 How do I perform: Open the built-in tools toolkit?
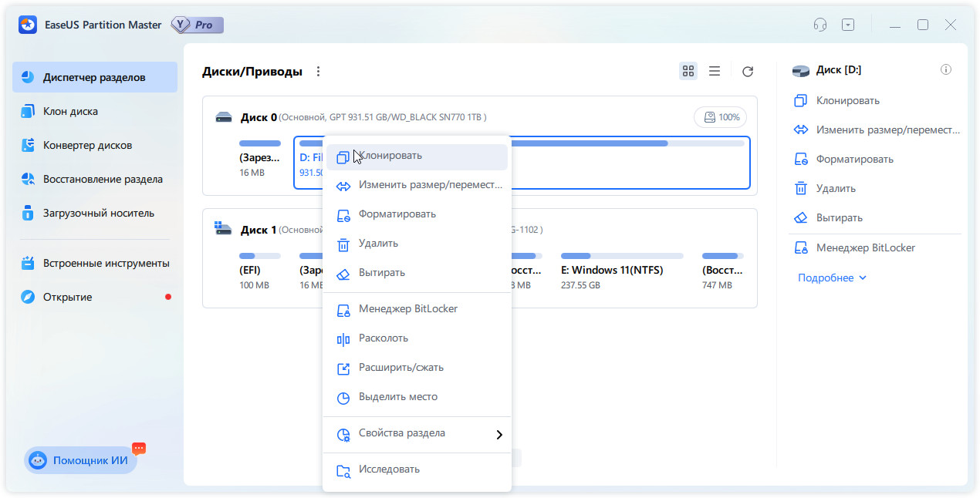click(106, 263)
